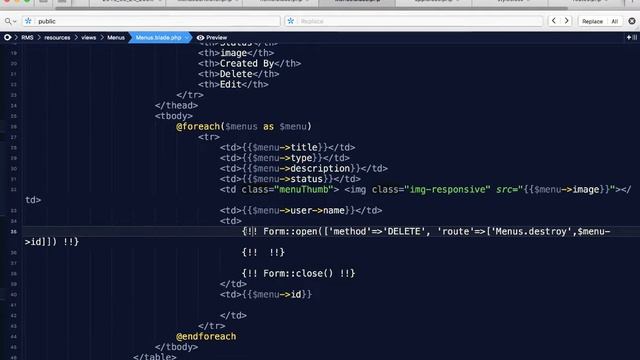Screen dimensions: 640x360
Task: Open the Menus.blade.php file dropdown arrow
Action: 187,38
